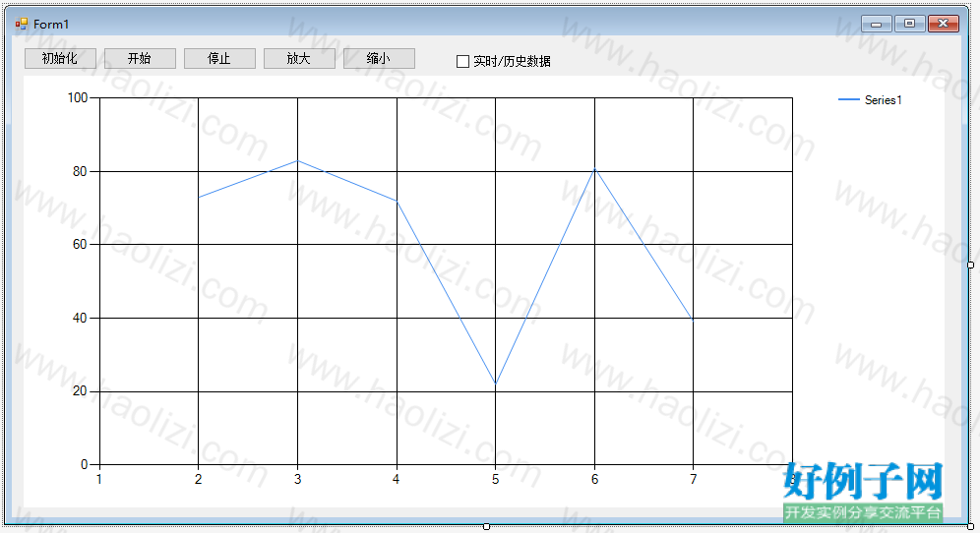The width and height of the screenshot is (980, 533).
Task: Click the Y-axis label 100
Action: 78,97
